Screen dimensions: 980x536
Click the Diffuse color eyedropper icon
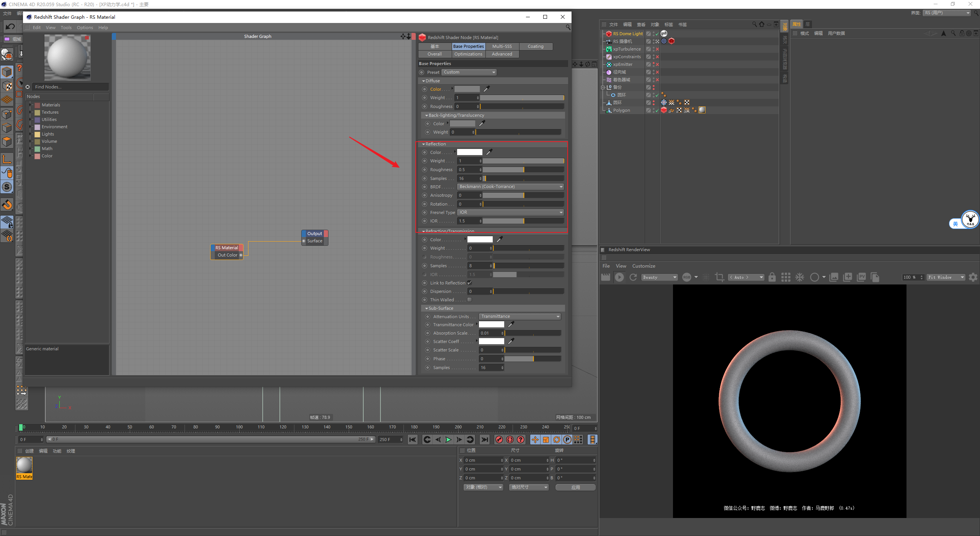point(487,89)
